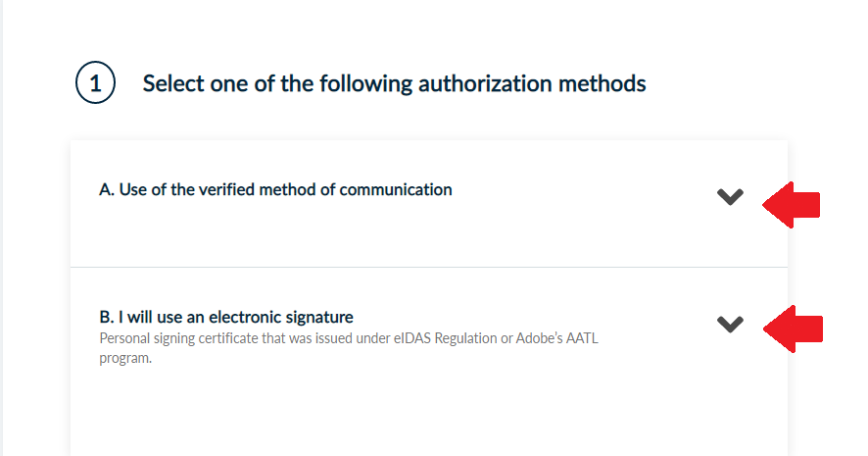Select "B. I will use an electronic signature" title
Image resolution: width=868 pixels, height=456 pixels.
[x=226, y=318]
